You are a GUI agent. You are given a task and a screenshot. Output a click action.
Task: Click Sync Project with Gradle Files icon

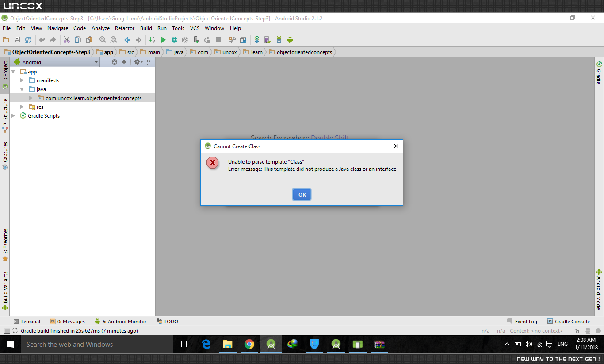tap(257, 40)
